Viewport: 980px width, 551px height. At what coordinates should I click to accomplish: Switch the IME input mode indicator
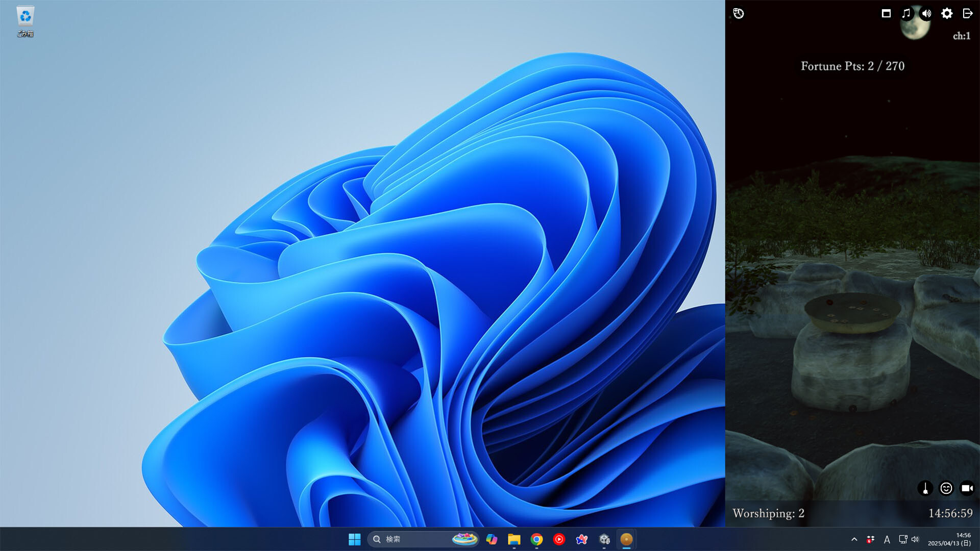pyautogui.click(x=887, y=539)
